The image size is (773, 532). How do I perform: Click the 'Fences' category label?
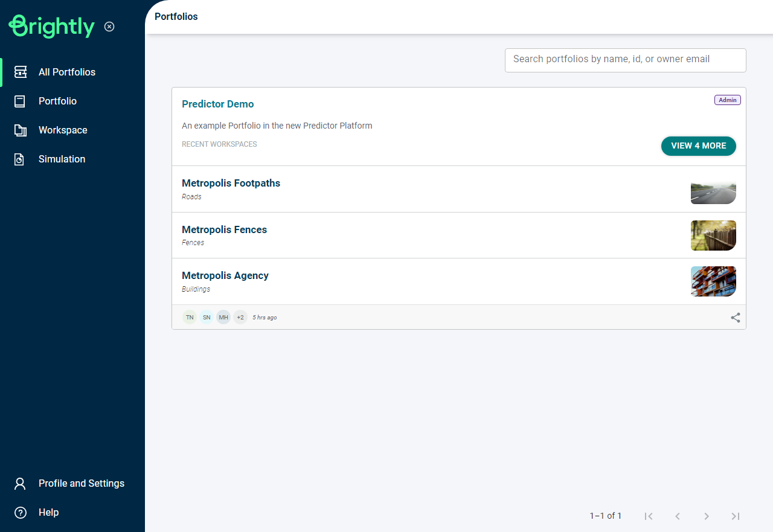coord(193,243)
